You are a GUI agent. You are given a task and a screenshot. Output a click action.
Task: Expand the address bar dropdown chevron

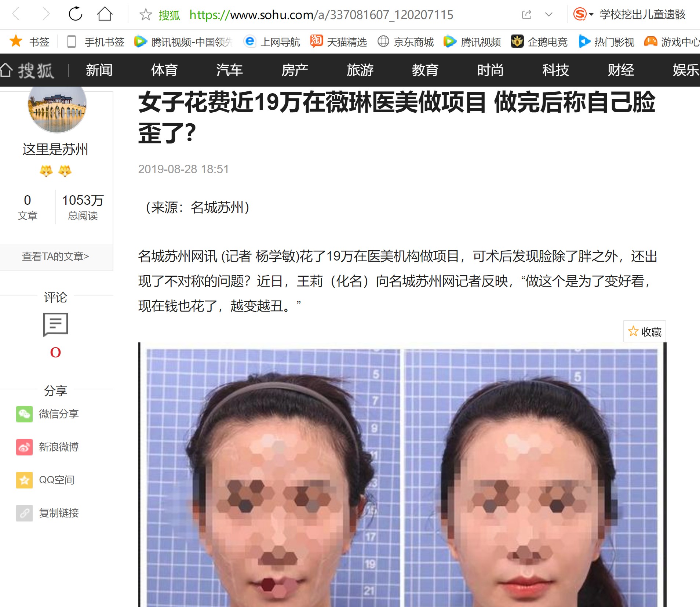(x=549, y=15)
